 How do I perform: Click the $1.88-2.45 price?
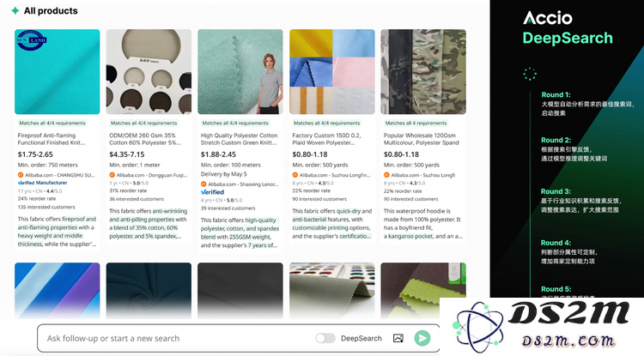pos(218,154)
